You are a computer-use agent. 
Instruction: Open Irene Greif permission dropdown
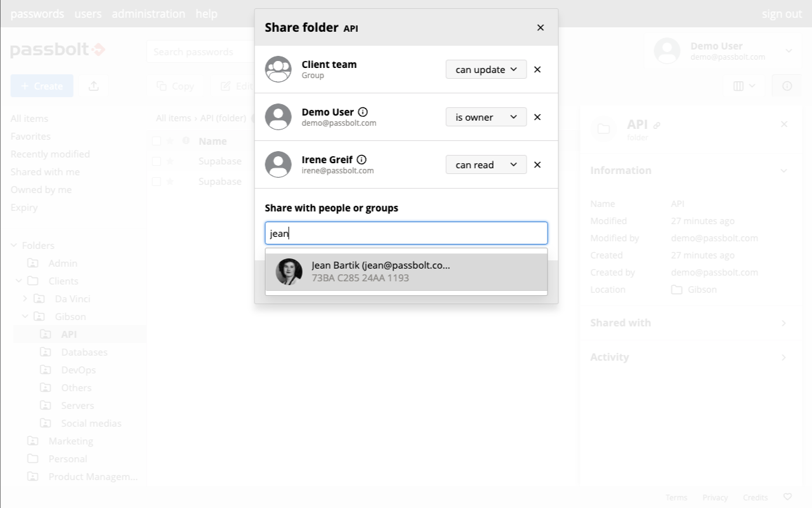486,164
